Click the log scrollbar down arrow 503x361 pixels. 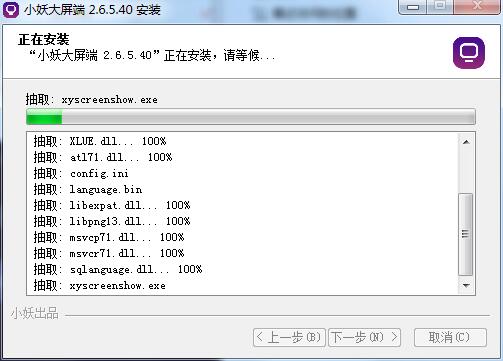pyautogui.click(x=466, y=286)
